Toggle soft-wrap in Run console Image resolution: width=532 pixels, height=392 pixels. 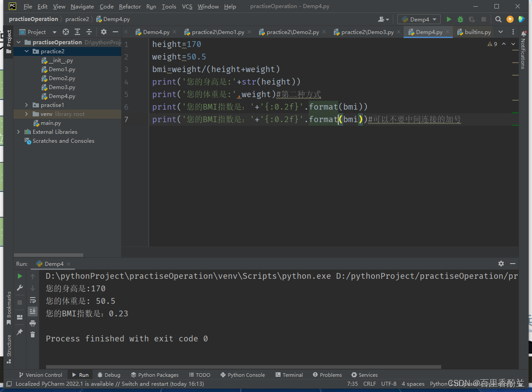33,300
